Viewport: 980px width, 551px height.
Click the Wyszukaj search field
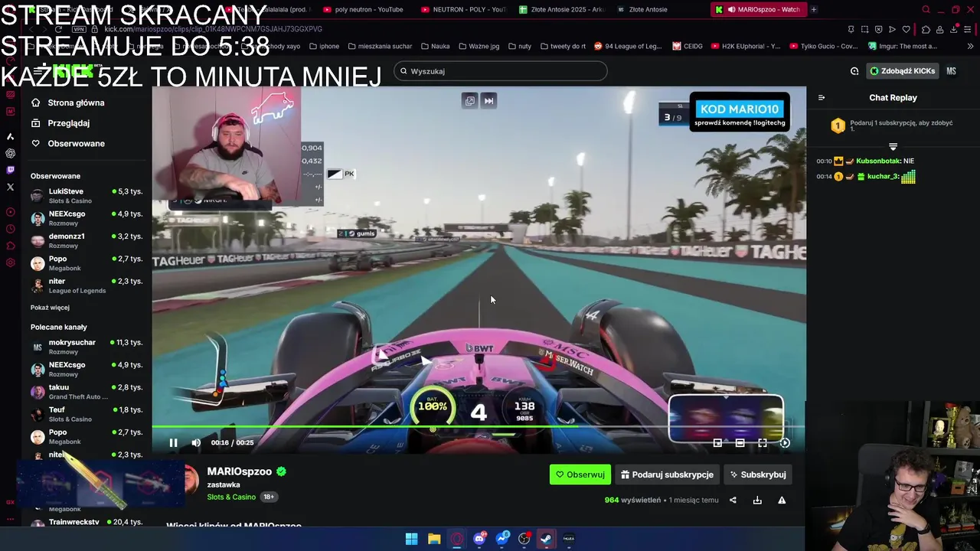click(x=501, y=71)
